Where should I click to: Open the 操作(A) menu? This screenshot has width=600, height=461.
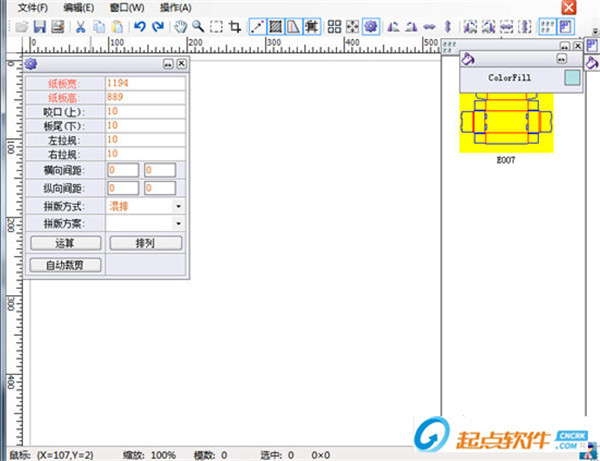click(175, 8)
